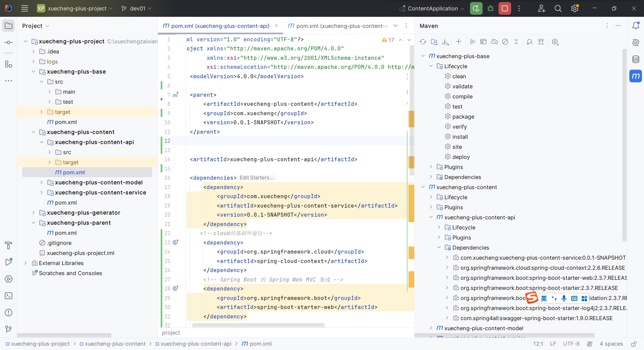Stop the running ContentApplication

pos(504,8)
